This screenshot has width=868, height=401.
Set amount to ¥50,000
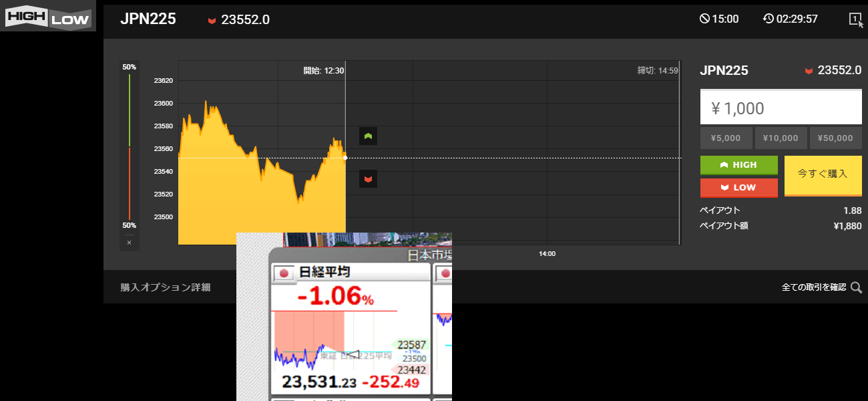836,138
